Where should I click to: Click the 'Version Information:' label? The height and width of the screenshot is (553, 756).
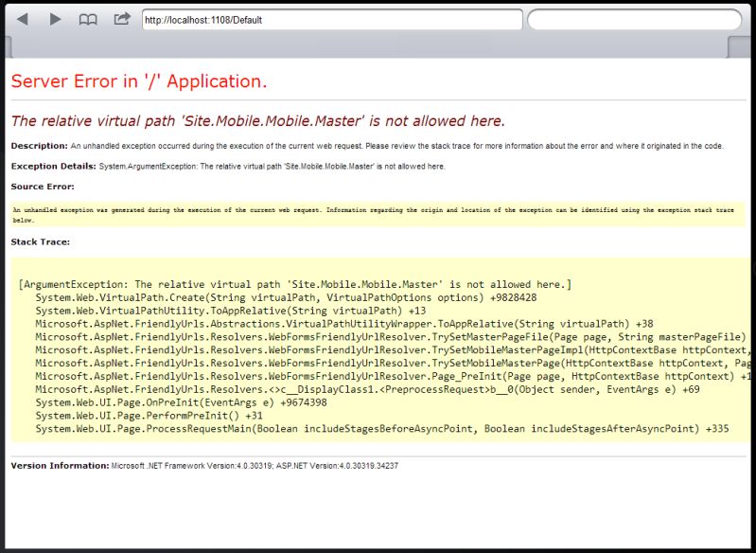point(61,466)
